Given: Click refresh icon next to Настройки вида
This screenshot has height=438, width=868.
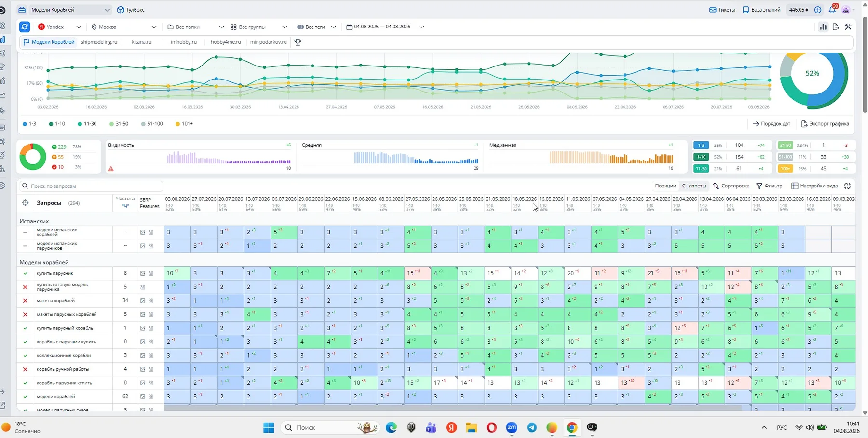Looking at the screenshot, I should [848, 186].
